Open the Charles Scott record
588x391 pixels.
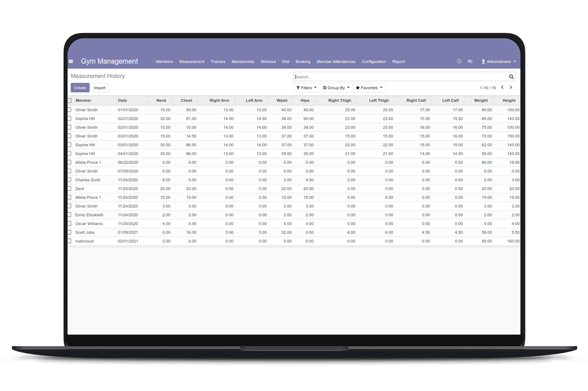point(88,180)
